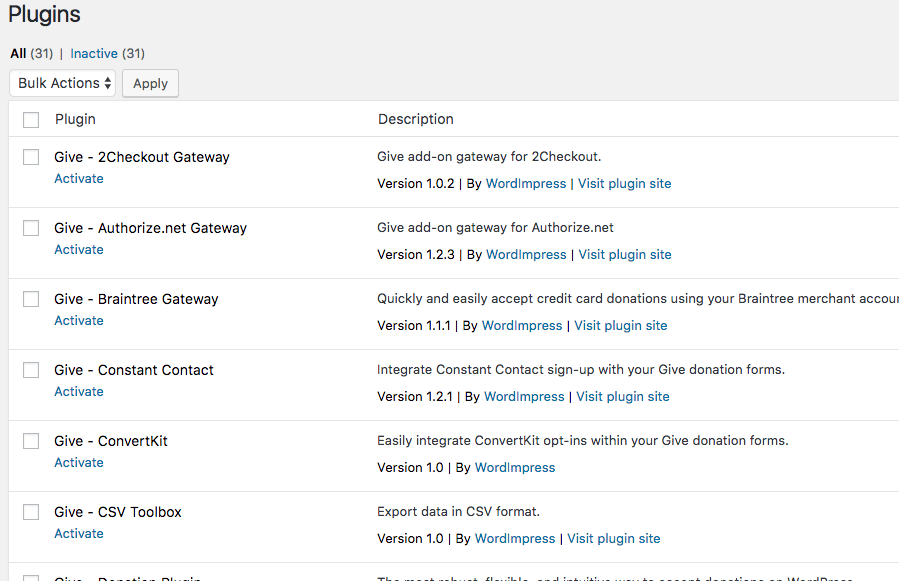The image size is (899, 581).
Task: Activate Give - Authorize.net Gateway plugin
Action: coord(79,249)
